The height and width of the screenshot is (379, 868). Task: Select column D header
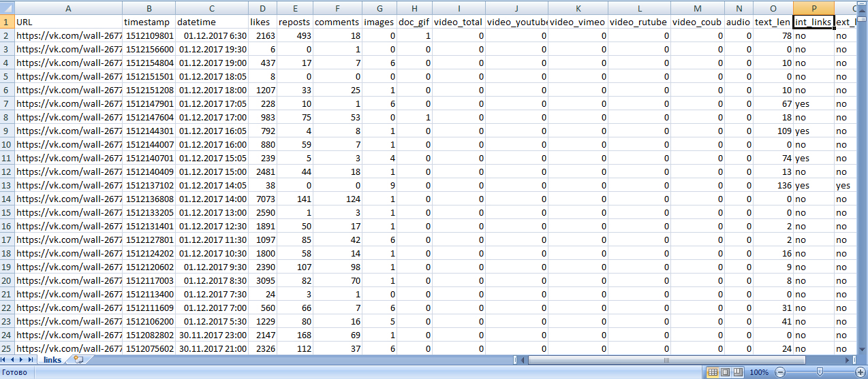[x=263, y=8]
